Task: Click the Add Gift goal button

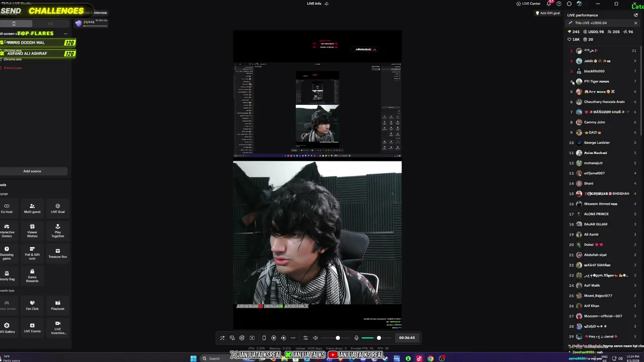Action: tap(548, 13)
